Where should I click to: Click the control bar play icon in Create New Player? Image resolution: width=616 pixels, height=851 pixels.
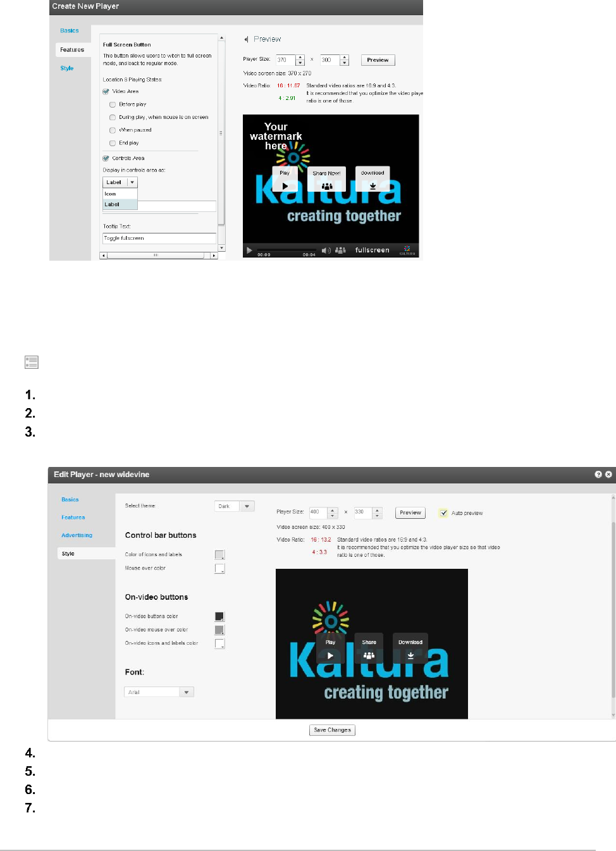(x=249, y=251)
